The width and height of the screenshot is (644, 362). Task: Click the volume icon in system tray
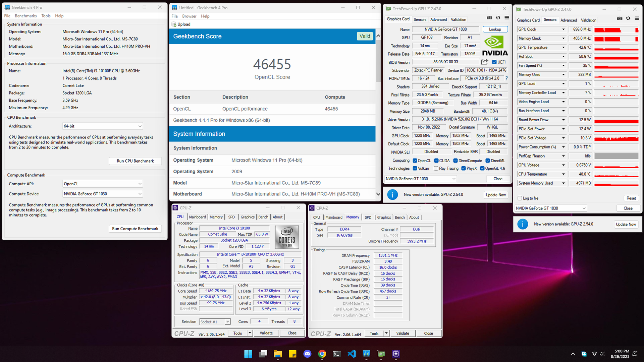click(602, 354)
